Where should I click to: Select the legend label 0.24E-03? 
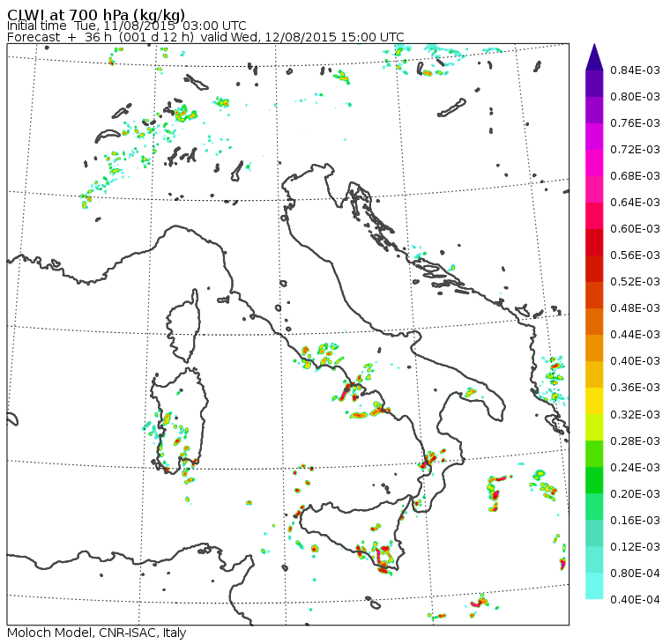pyautogui.click(x=635, y=468)
